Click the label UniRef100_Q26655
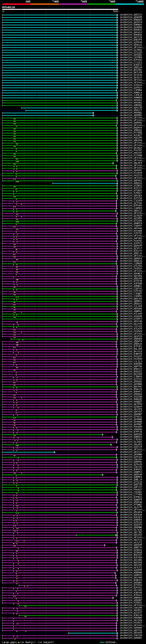 coord(131,570)
